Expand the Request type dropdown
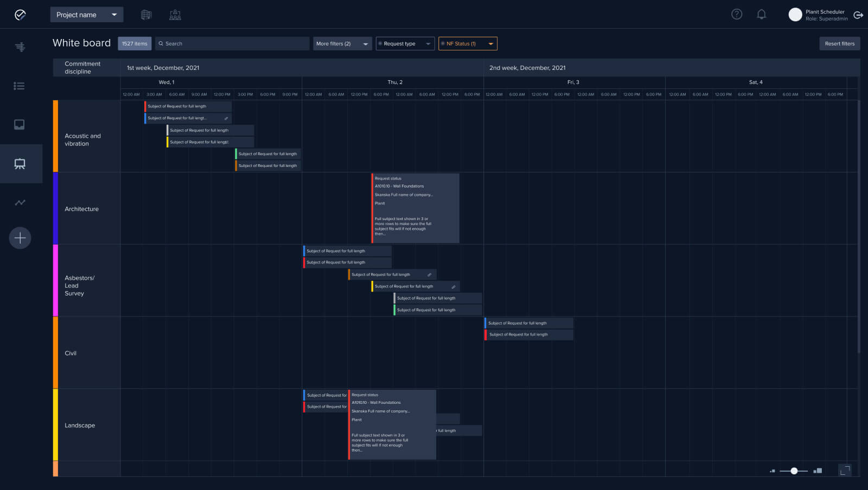The height and width of the screenshot is (490, 868). pos(405,44)
